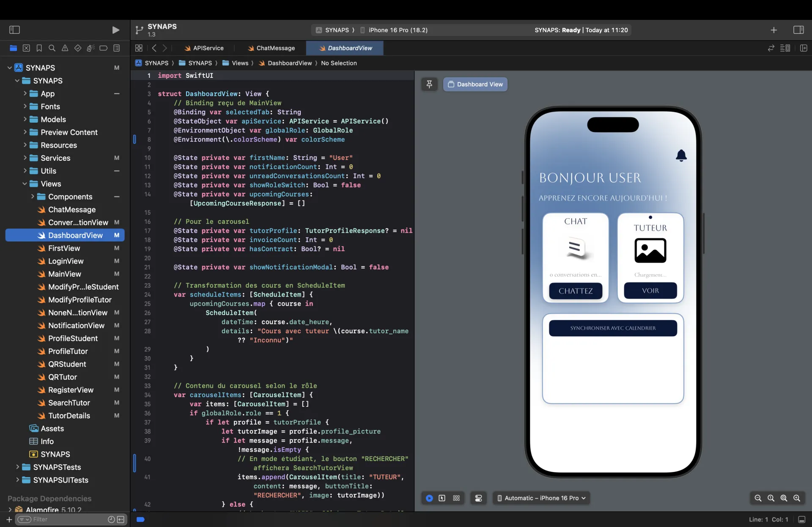Toggle the navigator sidebar button
812x527 pixels.
[x=14, y=30]
